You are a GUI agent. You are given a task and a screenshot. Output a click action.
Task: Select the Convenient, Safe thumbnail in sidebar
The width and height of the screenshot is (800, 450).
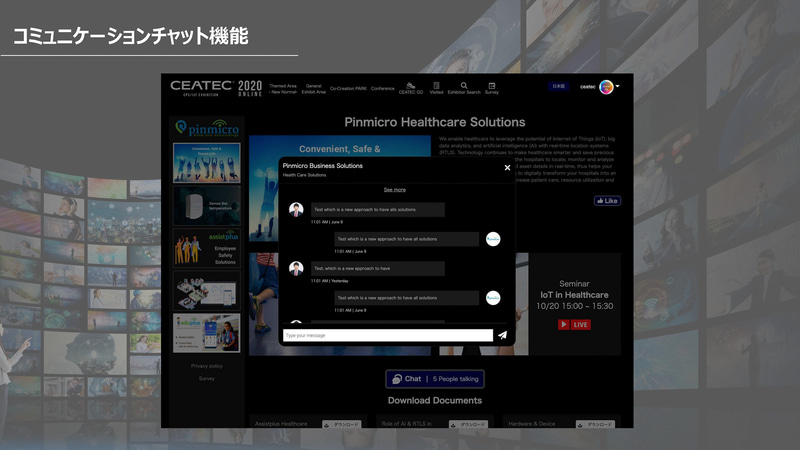point(207,163)
